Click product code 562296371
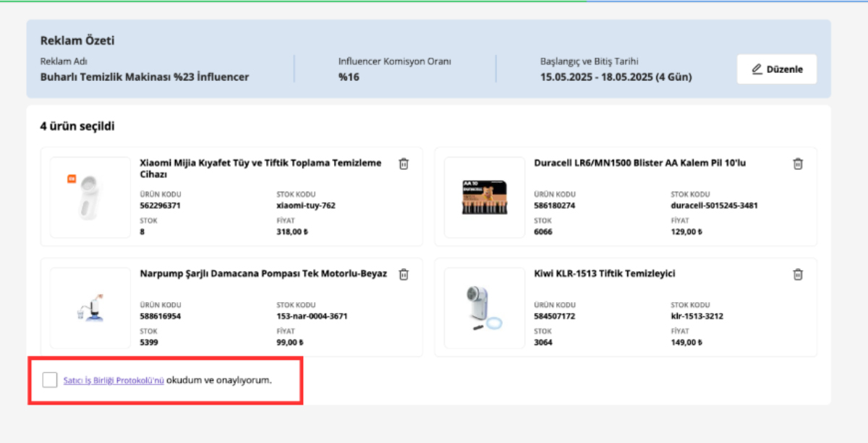Screen dimensions: 868x443 tap(160, 205)
